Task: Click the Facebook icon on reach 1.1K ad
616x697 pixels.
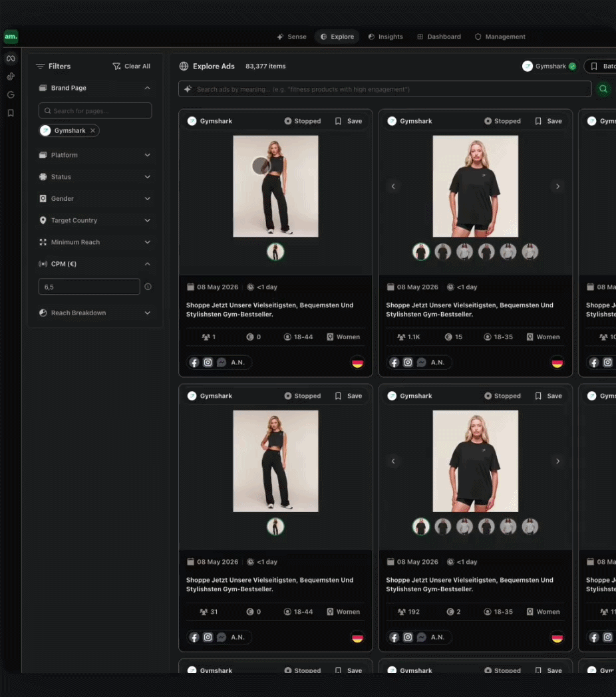Action: 394,362
